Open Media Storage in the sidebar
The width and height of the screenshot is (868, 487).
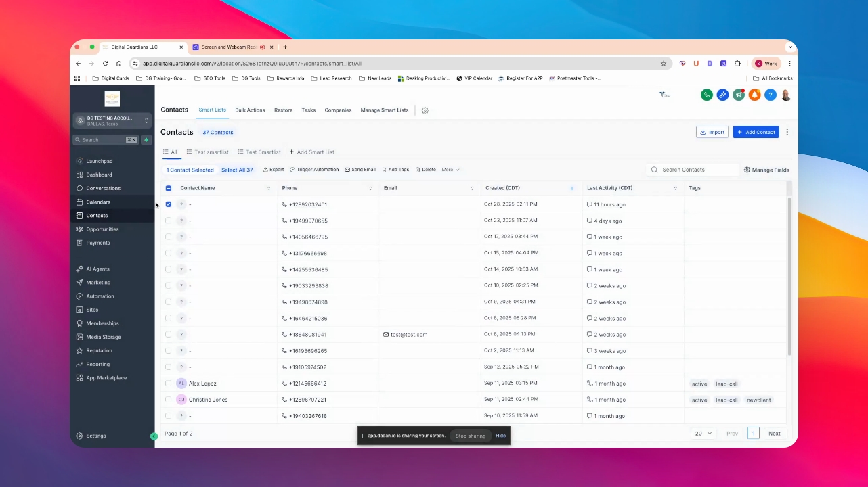tap(103, 337)
